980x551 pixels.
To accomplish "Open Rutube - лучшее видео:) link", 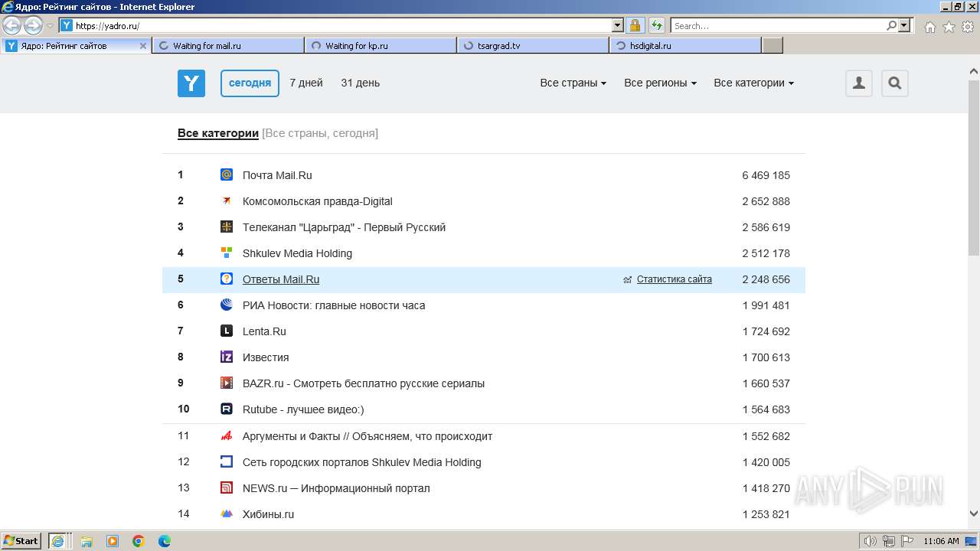I will click(x=303, y=409).
